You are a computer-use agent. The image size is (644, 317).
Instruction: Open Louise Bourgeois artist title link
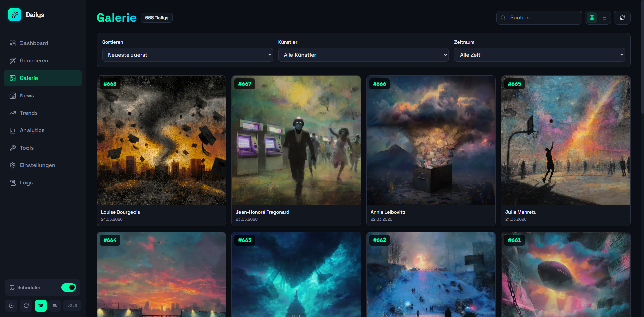tap(120, 212)
